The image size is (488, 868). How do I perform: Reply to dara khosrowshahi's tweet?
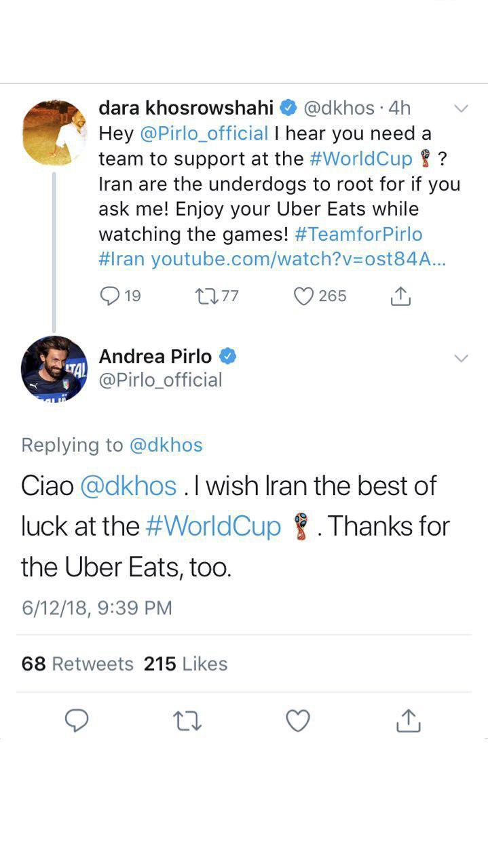click(110, 296)
